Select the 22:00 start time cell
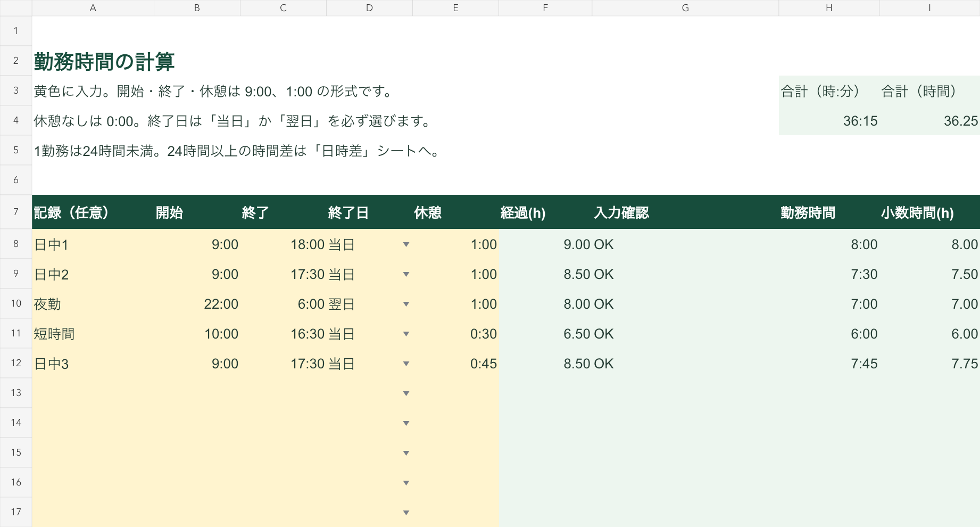 [x=197, y=304]
